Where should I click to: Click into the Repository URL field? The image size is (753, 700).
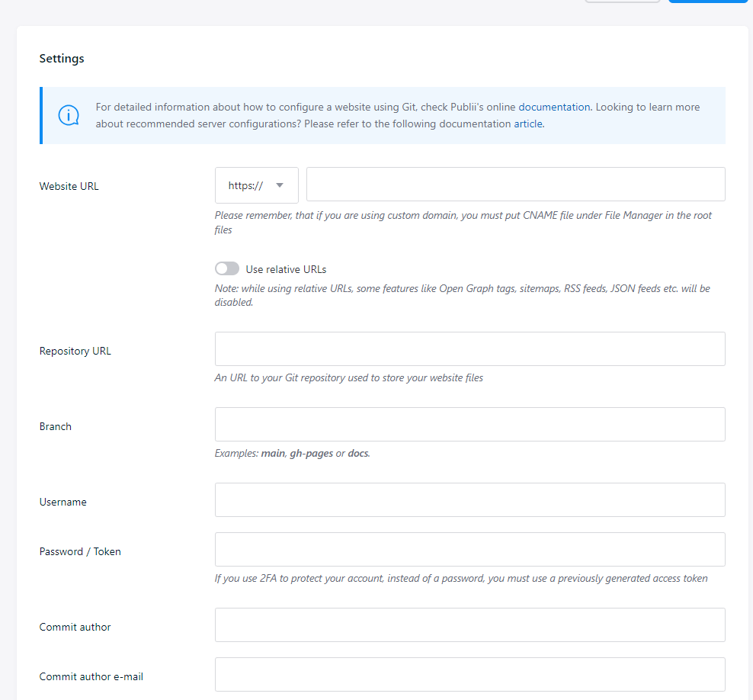click(469, 349)
